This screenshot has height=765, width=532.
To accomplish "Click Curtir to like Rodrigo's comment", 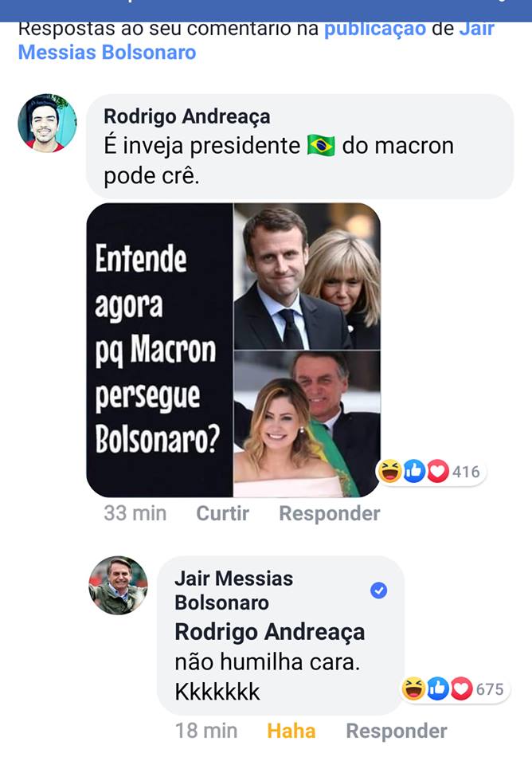I will coord(221,514).
